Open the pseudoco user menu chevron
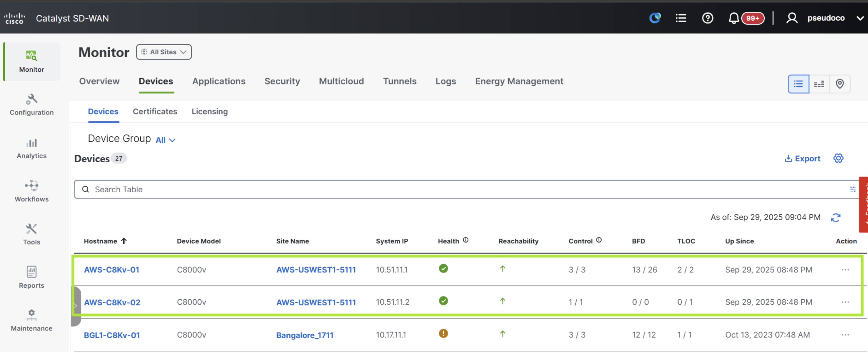The height and width of the screenshot is (353, 868). [x=860, y=18]
